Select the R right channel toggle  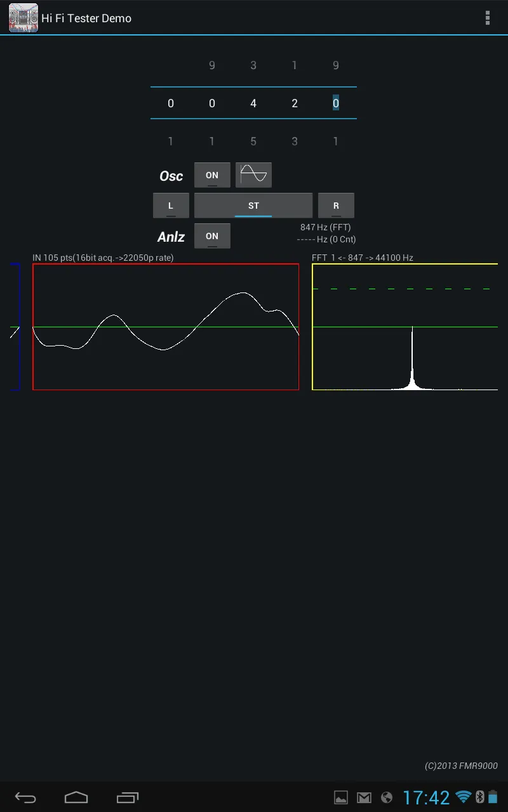pyautogui.click(x=336, y=206)
